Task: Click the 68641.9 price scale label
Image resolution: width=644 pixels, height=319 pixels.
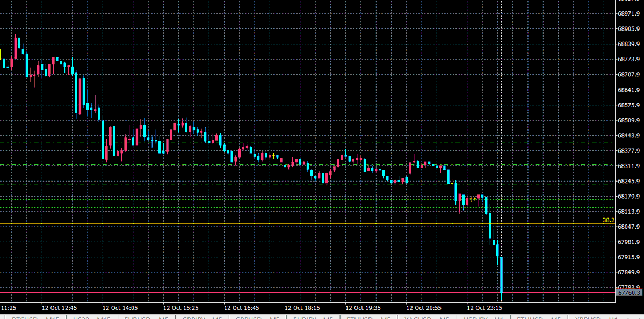Action: coord(629,90)
